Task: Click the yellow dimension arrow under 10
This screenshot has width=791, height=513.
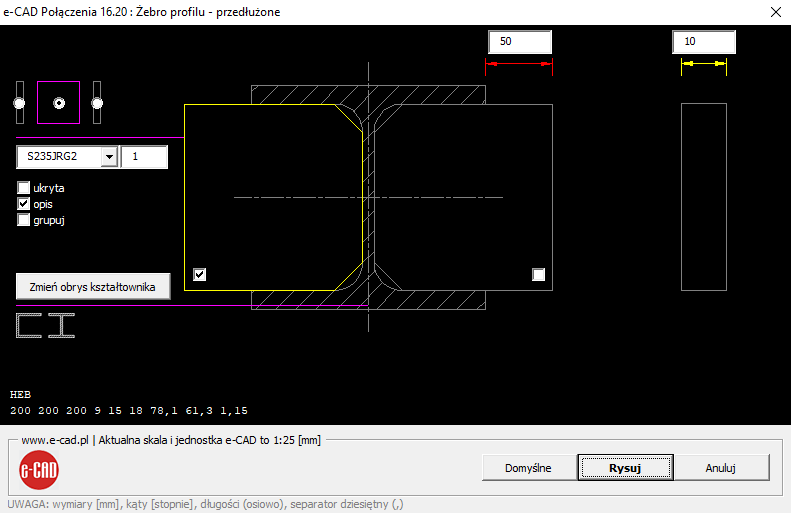Action: point(704,64)
